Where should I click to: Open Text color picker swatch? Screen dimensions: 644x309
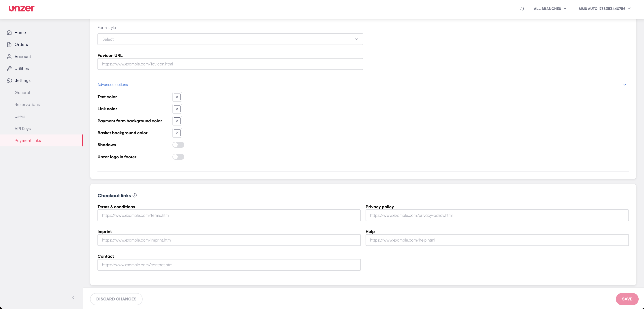[x=177, y=97]
